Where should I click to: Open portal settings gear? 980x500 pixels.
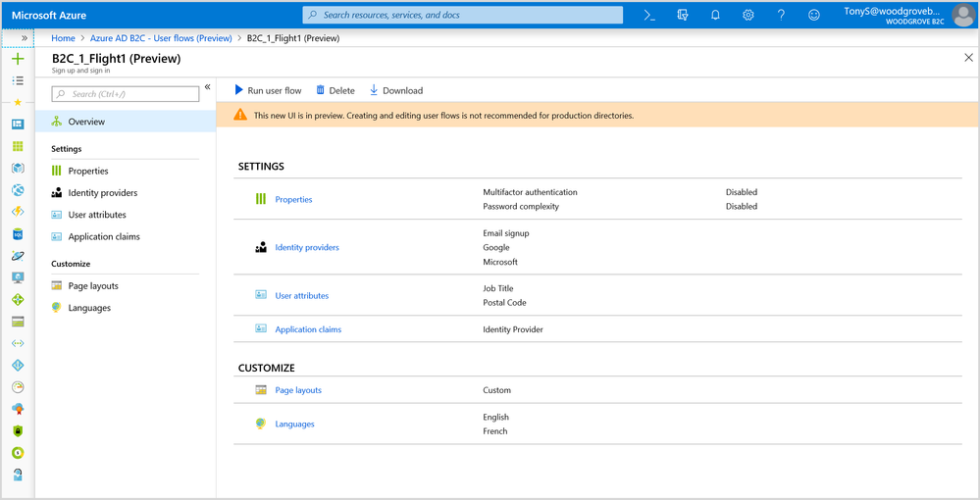(748, 15)
